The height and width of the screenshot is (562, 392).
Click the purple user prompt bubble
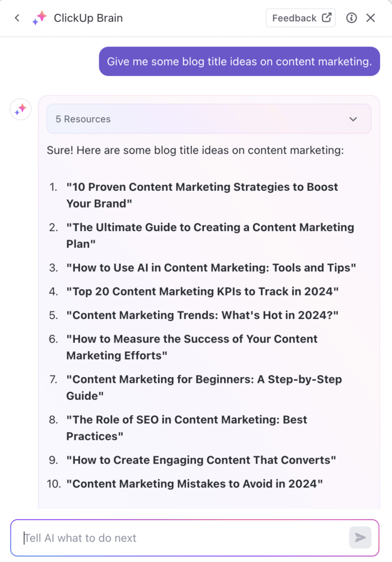pos(239,62)
